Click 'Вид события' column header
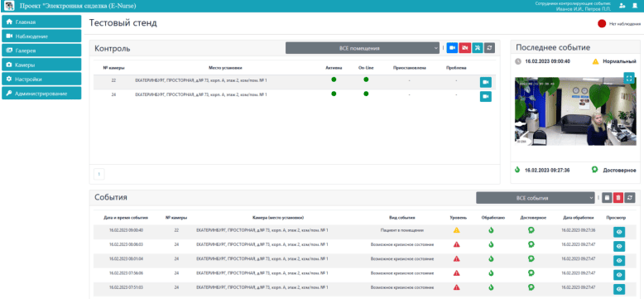This screenshot has width=644, height=299. (402, 218)
